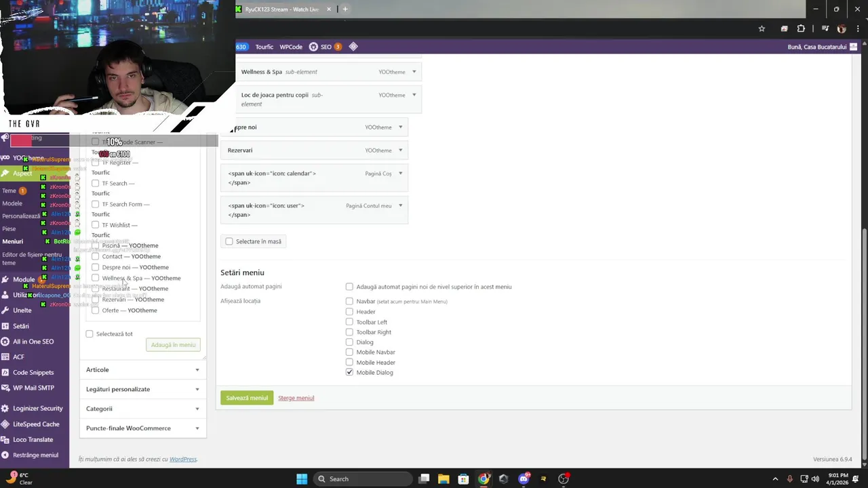This screenshot has width=868, height=488.
Task: Expand the Legături personalizate section
Action: [x=143, y=389]
